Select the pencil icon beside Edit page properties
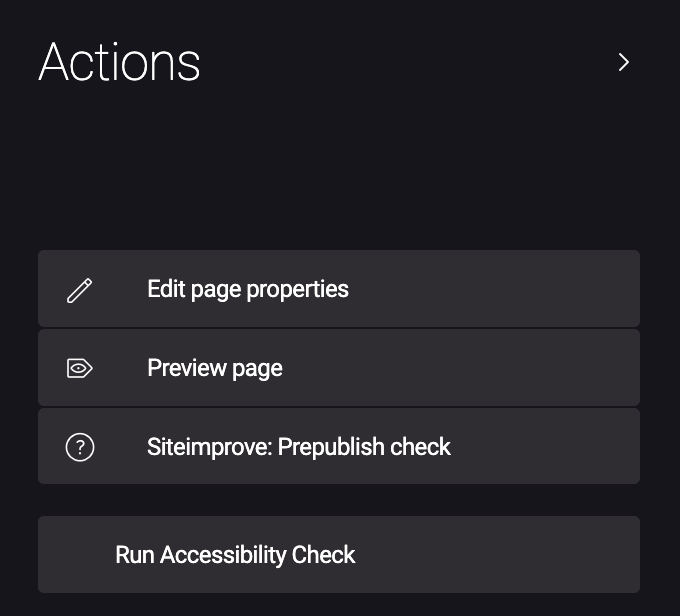The image size is (680, 616). [79, 290]
